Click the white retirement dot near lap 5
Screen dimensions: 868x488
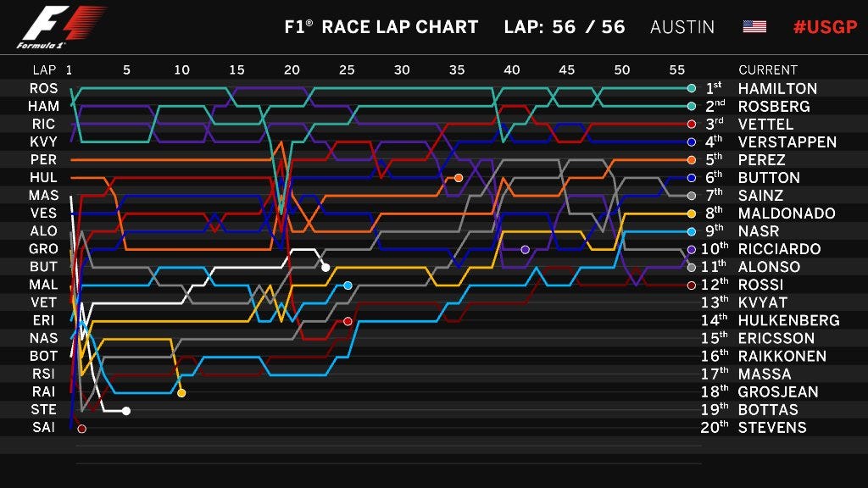[126, 411]
